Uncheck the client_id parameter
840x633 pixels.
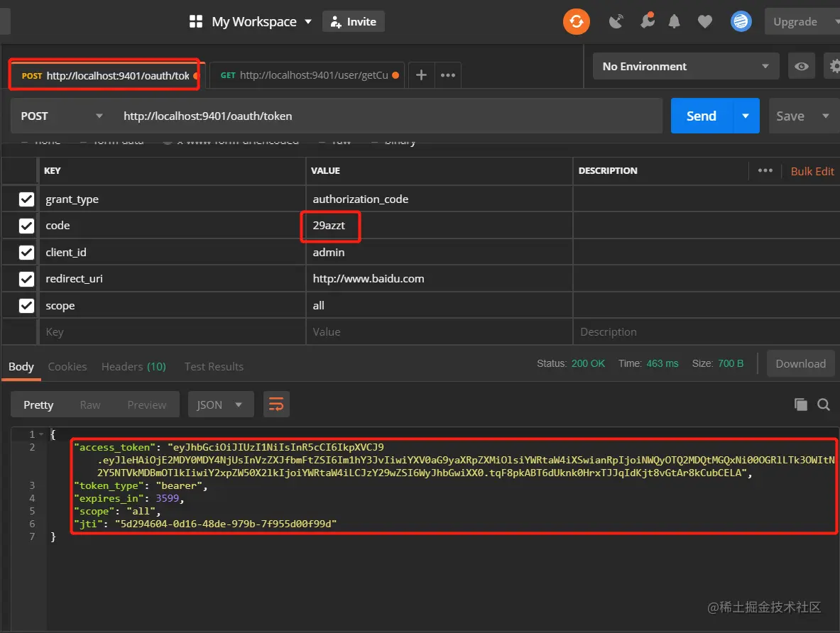click(x=26, y=252)
